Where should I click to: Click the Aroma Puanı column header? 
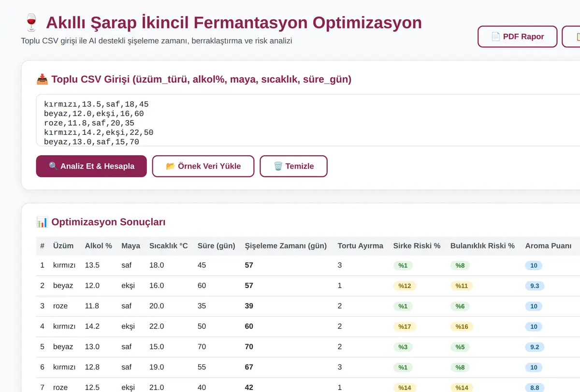coord(548,246)
